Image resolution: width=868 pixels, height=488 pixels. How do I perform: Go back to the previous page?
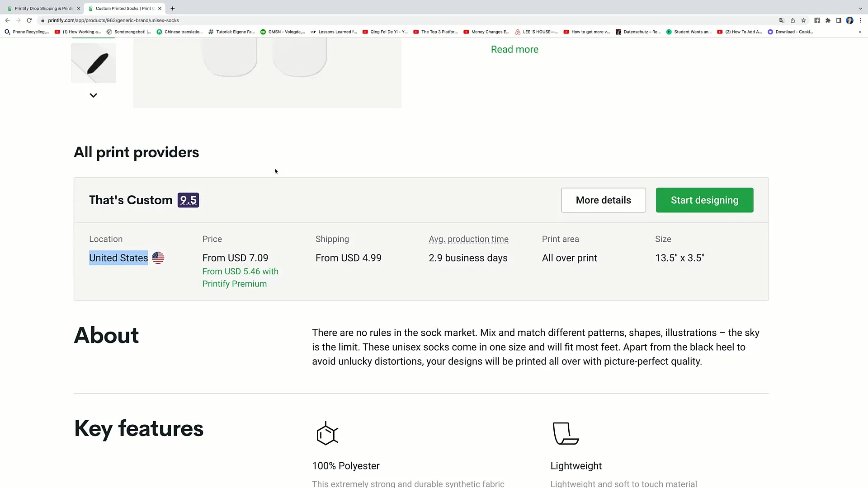point(7,20)
